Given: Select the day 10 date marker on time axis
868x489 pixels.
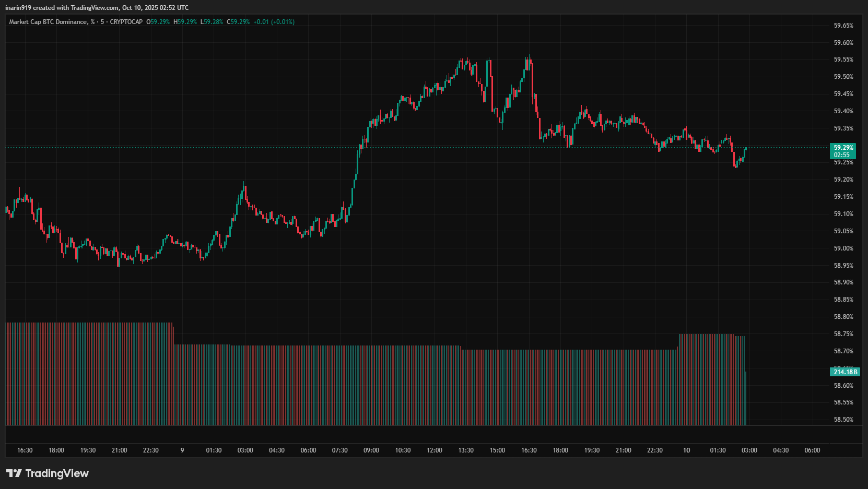Looking at the screenshot, I should (686, 450).
